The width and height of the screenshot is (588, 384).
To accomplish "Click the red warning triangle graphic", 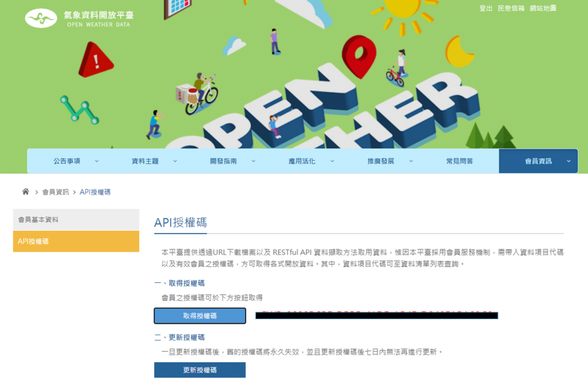I will [x=96, y=60].
